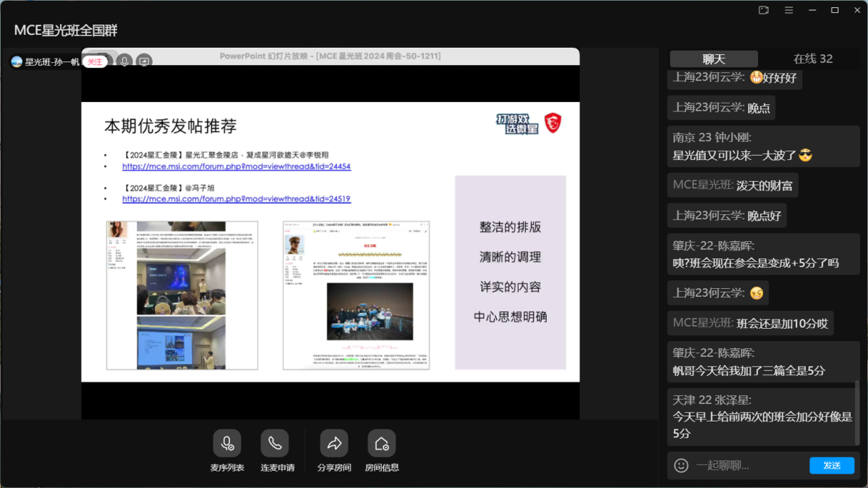Click the forum link ending in tid=24454
The width and height of the screenshot is (868, 488).
(236, 167)
